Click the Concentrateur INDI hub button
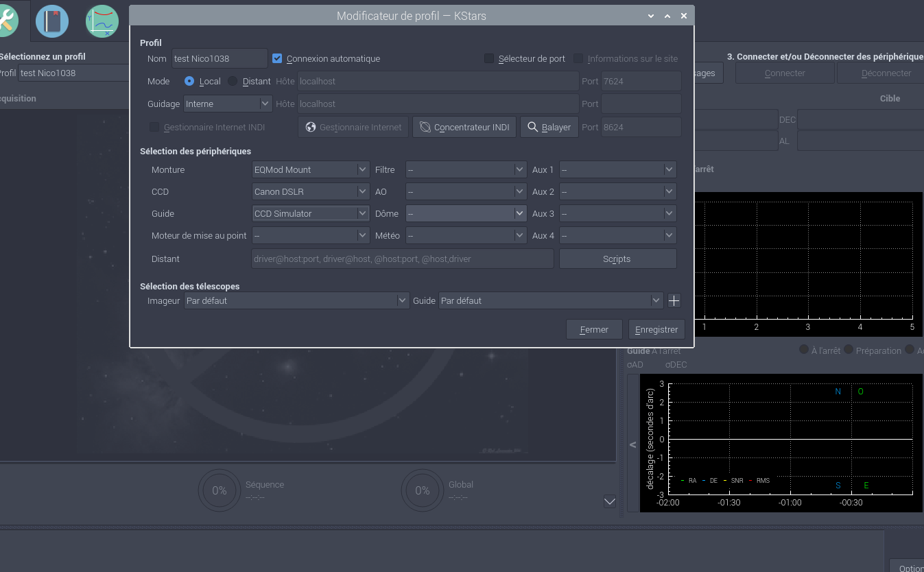This screenshot has width=924, height=572. (x=464, y=127)
